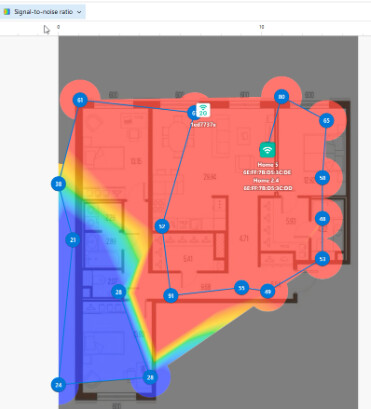Select measurement point 65

326,120
